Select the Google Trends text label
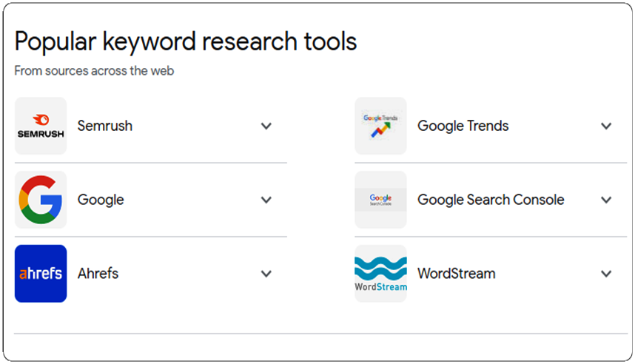Viewport: 635px width, 364px height. tap(463, 127)
